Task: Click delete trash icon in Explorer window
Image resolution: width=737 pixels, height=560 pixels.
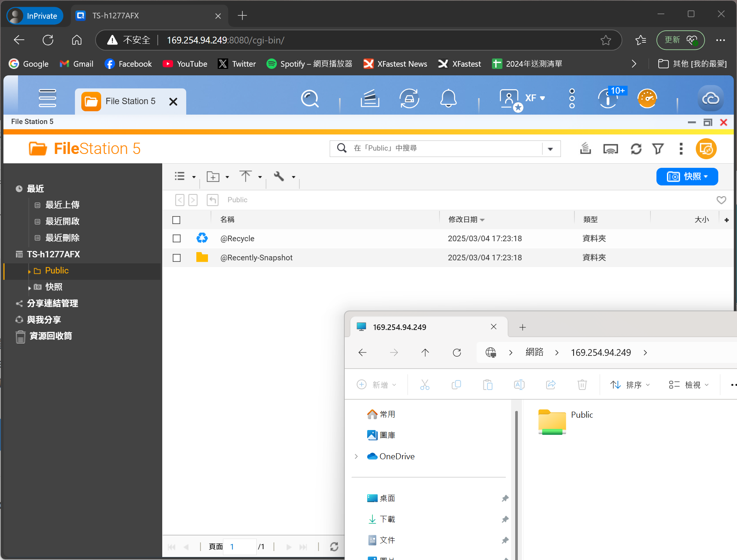Action: point(582,385)
